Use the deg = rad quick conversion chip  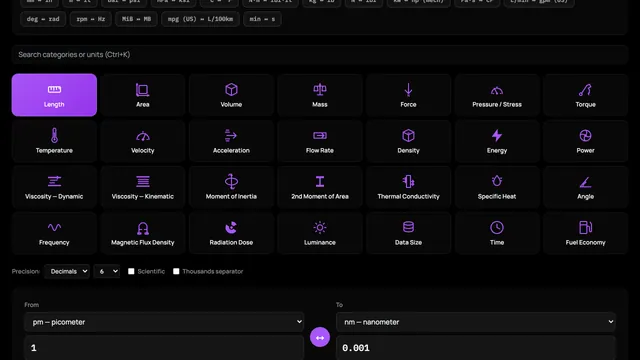tap(43, 19)
